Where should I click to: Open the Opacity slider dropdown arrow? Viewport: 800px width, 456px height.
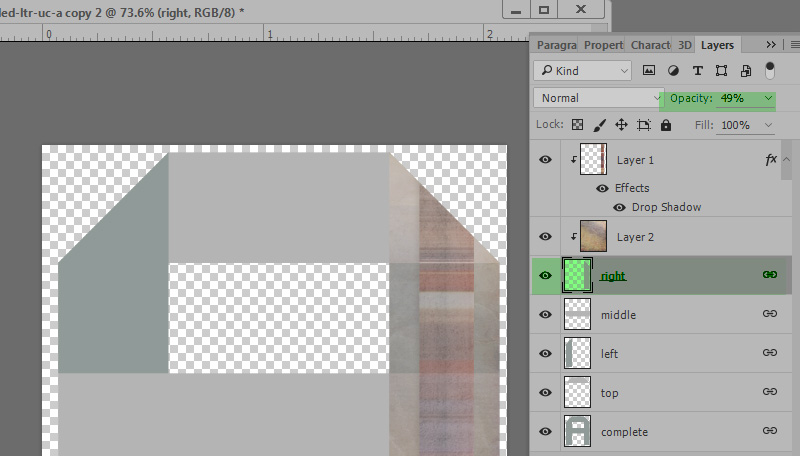[768, 98]
